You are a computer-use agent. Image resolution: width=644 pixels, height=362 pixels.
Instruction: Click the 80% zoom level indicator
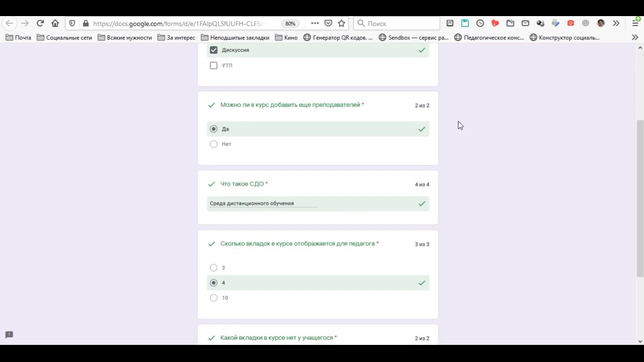coord(290,24)
